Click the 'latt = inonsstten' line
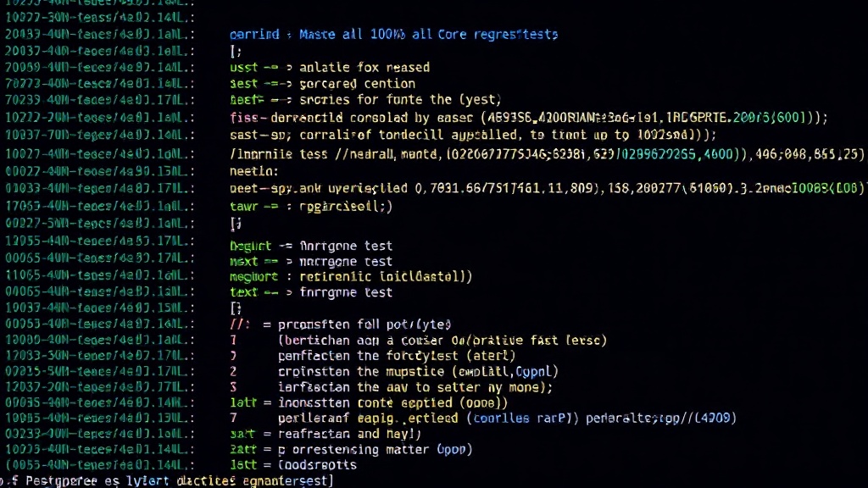868x488 pixels. point(369,402)
